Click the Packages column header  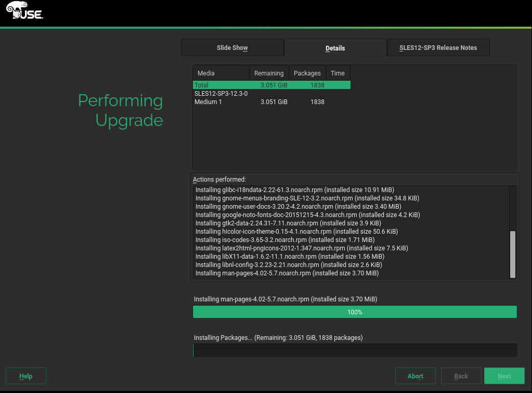point(307,73)
